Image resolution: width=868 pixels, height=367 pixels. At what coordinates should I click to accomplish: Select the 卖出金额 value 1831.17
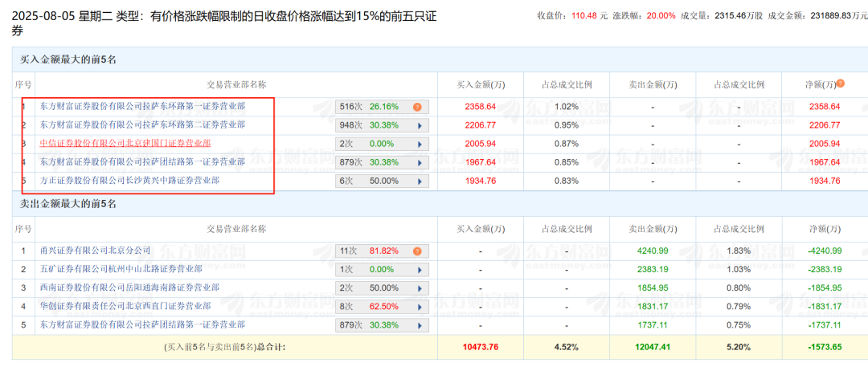tap(653, 306)
